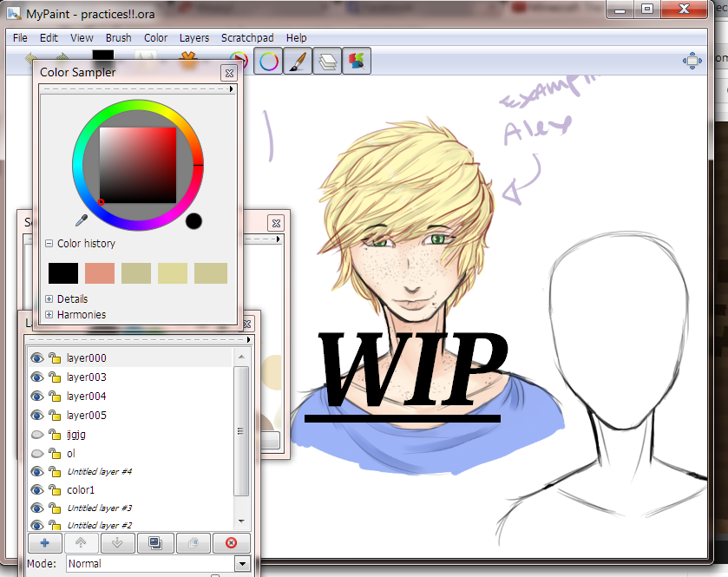728x577 pixels.
Task: Close the Color Sampler panel
Action: (x=229, y=73)
